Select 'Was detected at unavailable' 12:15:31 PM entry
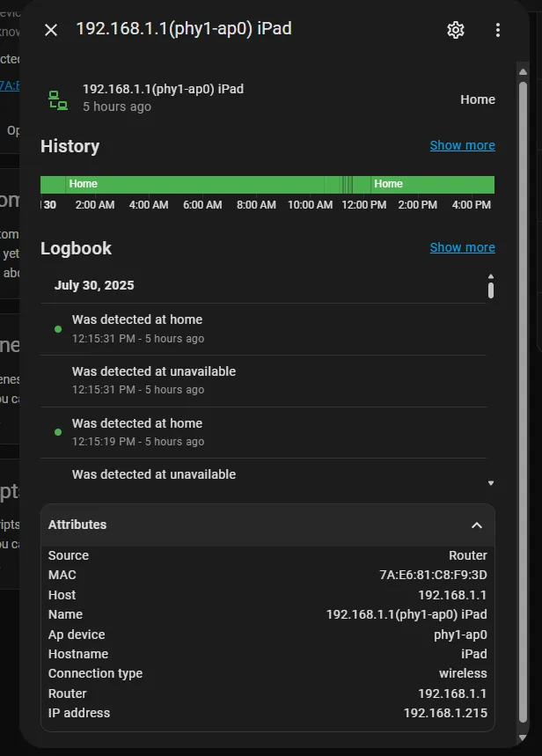Viewport: 542px width, 756px height. [263, 381]
